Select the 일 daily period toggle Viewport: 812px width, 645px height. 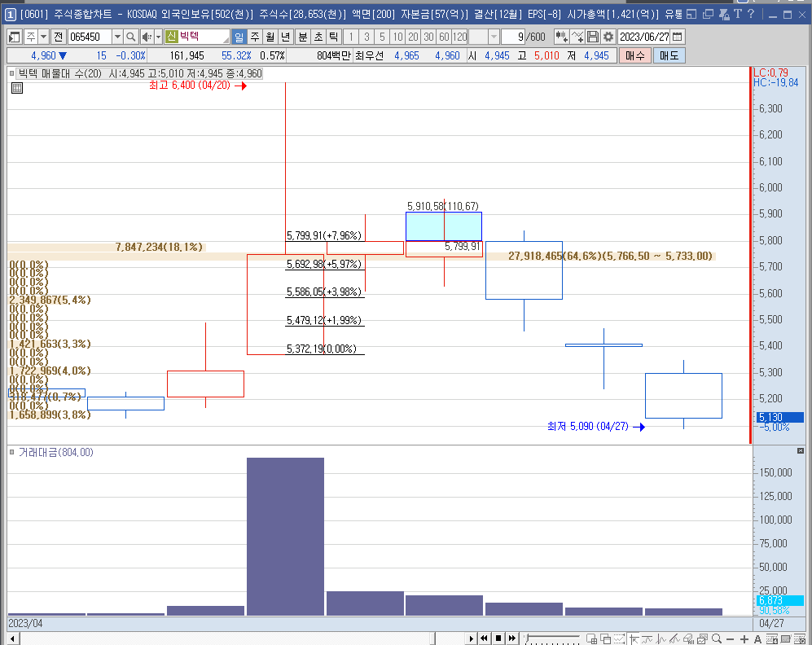point(239,37)
